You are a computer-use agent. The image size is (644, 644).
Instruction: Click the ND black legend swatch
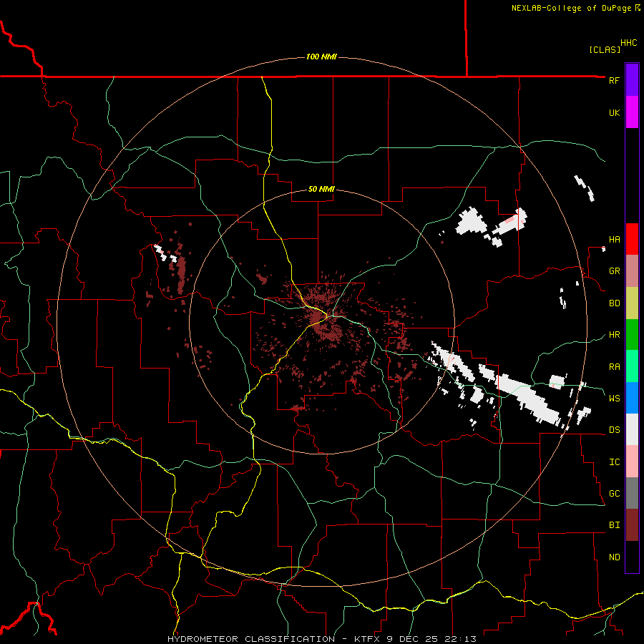(632, 557)
